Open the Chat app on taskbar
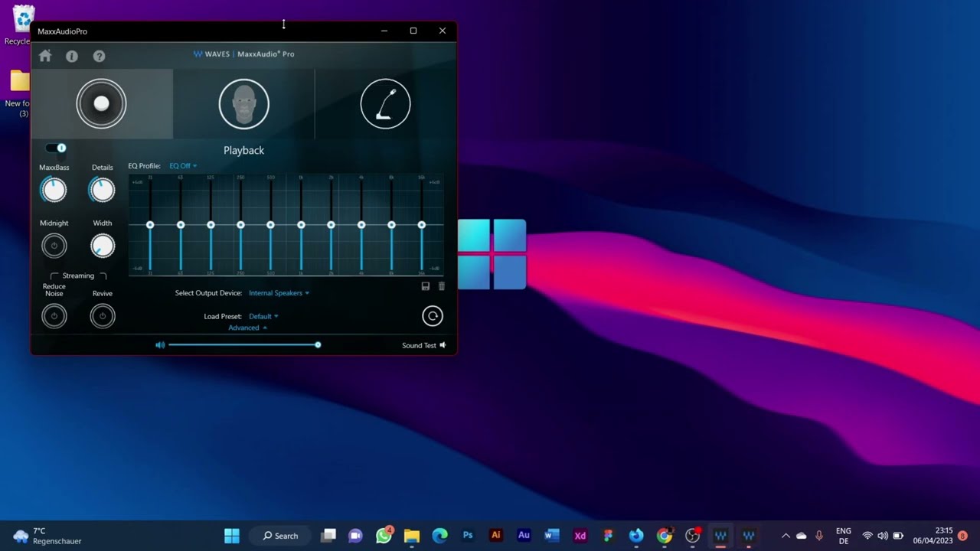This screenshot has height=551, width=980. pos(355,536)
